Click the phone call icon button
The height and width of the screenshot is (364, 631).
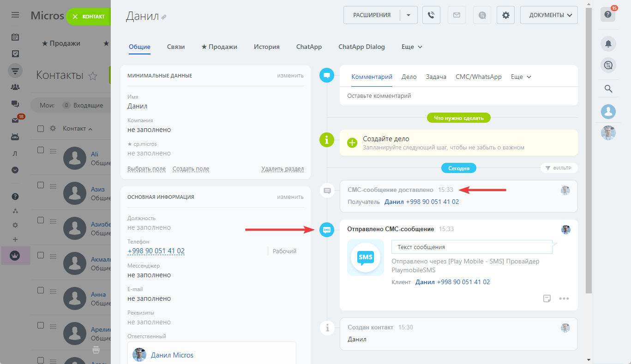click(431, 15)
